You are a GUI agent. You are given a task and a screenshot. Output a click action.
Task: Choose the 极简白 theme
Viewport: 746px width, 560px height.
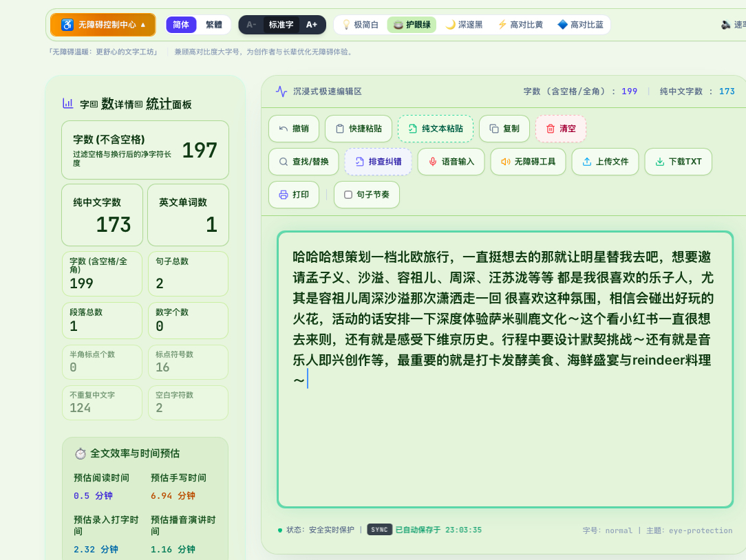361,25
